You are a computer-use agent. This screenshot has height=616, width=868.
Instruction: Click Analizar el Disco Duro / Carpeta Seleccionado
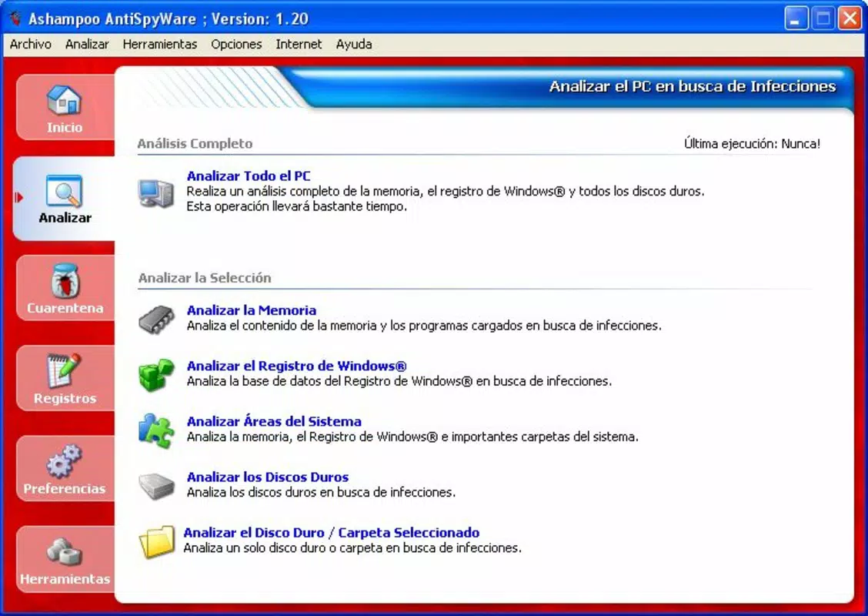click(x=331, y=532)
